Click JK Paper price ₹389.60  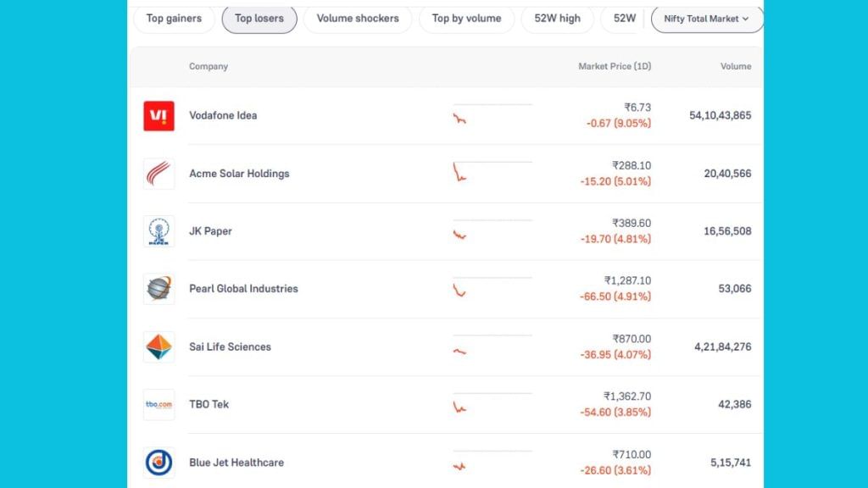pyautogui.click(x=632, y=223)
